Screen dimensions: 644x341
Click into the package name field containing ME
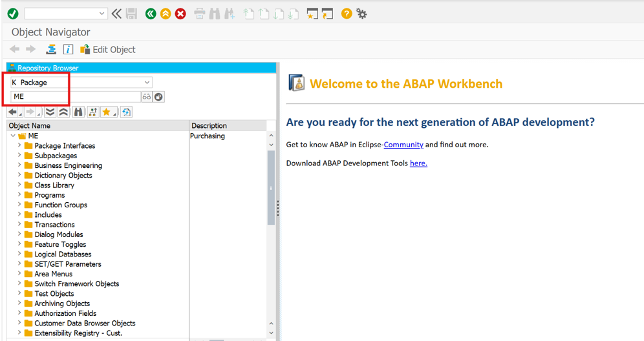click(76, 96)
